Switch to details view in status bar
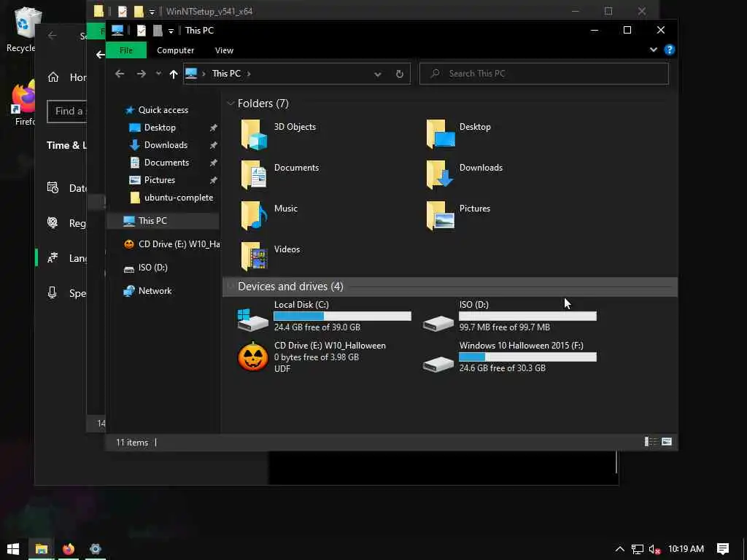The width and height of the screenshot is (747, 560). tap(650, 442)
